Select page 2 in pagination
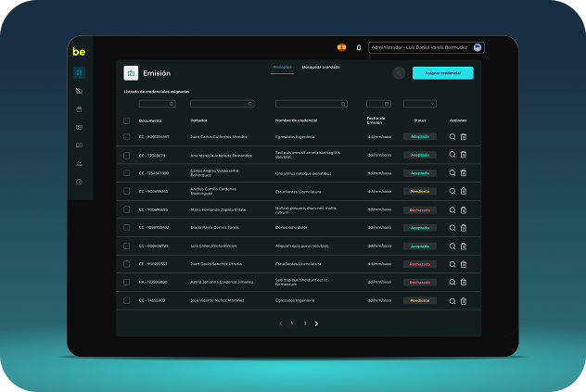The height and width of the screenshot is (392, 586). point(305,323)
